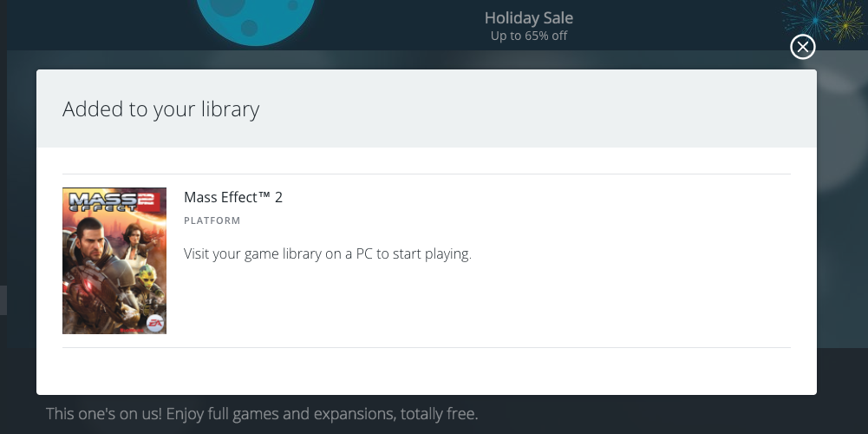Close the Added to your library dialog

803,47
